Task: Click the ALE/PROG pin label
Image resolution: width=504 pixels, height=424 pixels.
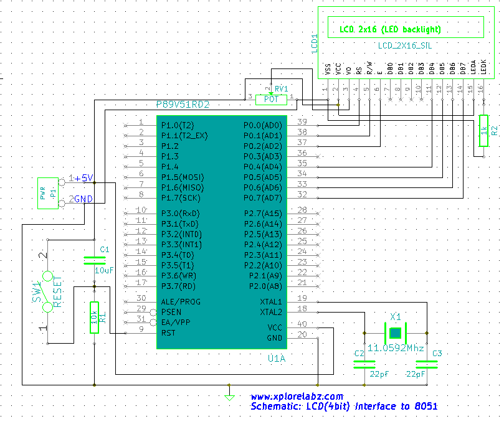Action: coord(181,301)
